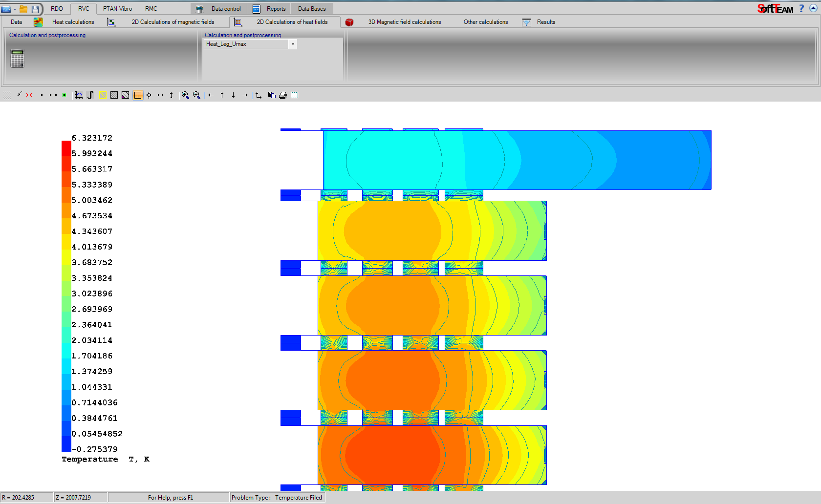Pan view right with right arrow

[245, 95]
